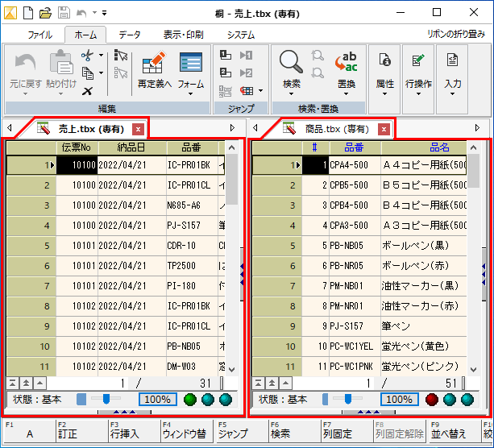Set bookmark 1 icon in ジャンプ group
This screenshot has height=448, width=494.
coord(226,55)
